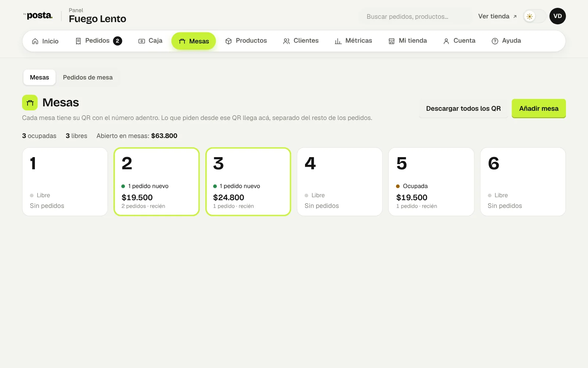
Task: Click the Mi tienda storefront icon
Action: [x=392, y=41]
